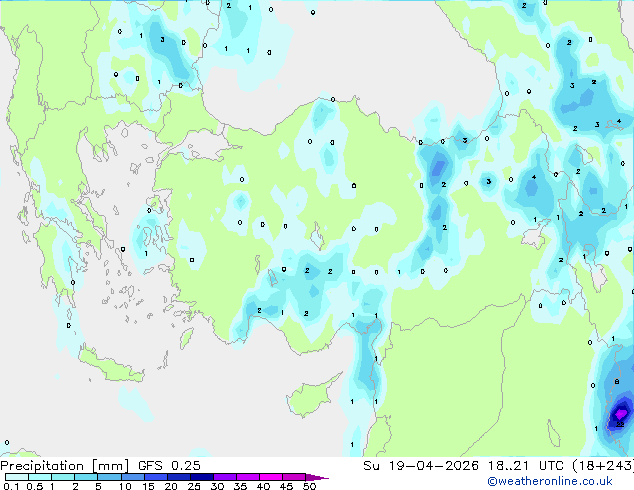Image resolution: width=634 pixels, height=490 pixels.
Task: Select the 20–25 mm legend swatch
Action: (x=178, y=477)
